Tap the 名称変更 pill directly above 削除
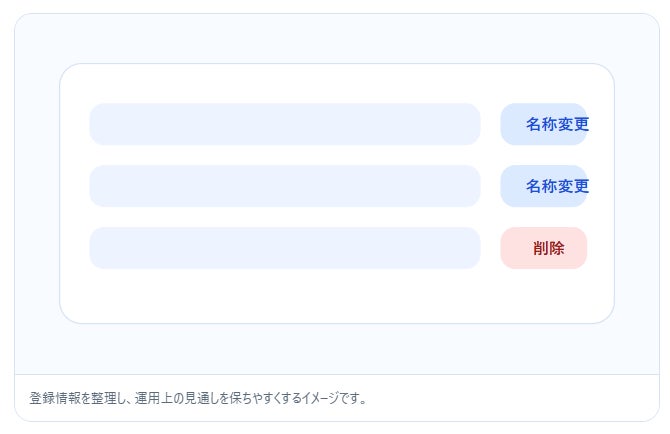The height and width of the screenshot is (434, 670). [544, 186]
